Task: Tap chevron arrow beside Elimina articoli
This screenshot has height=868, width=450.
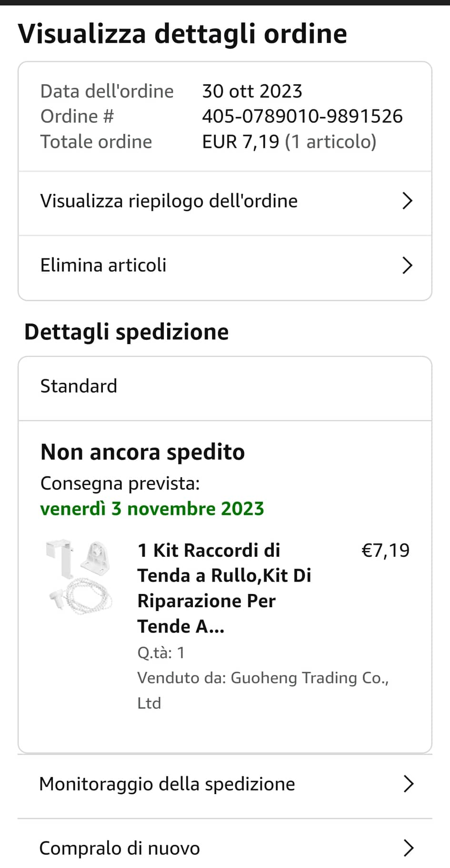Action: [407, 266]
